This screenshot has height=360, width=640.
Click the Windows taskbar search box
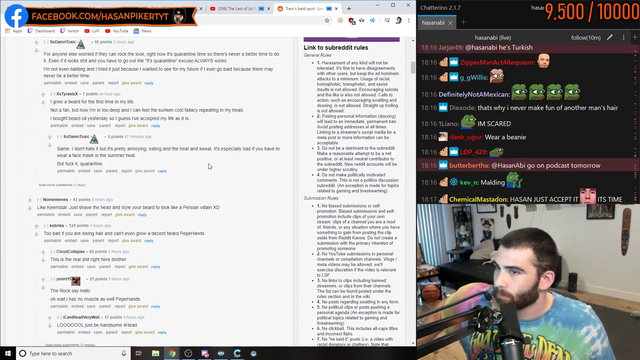[x=73, y=353]
